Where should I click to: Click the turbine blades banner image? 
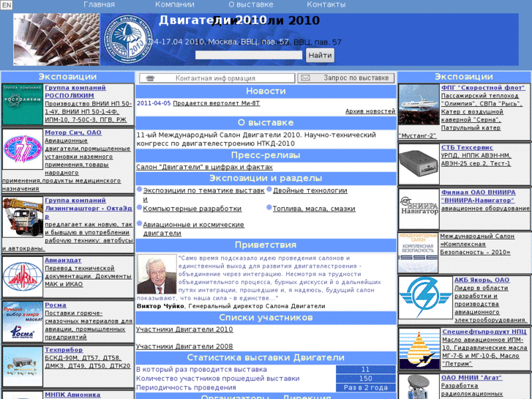click(x=56, y=40)
